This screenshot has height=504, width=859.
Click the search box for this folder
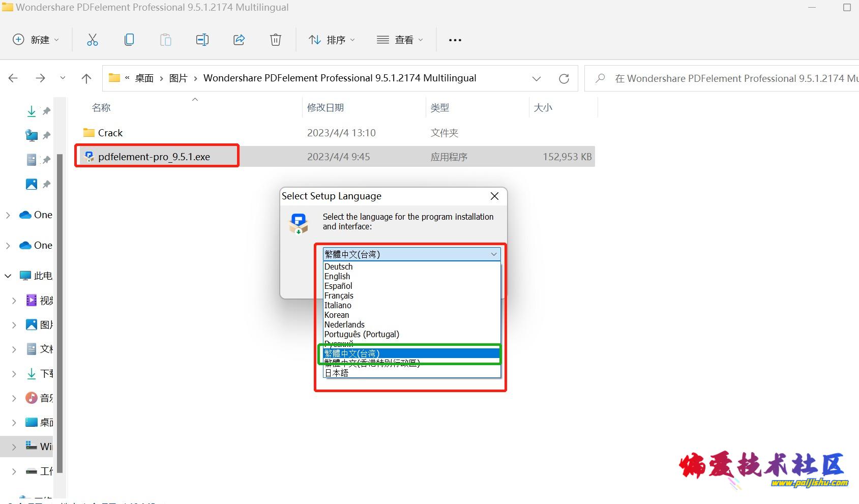(722, 79)
